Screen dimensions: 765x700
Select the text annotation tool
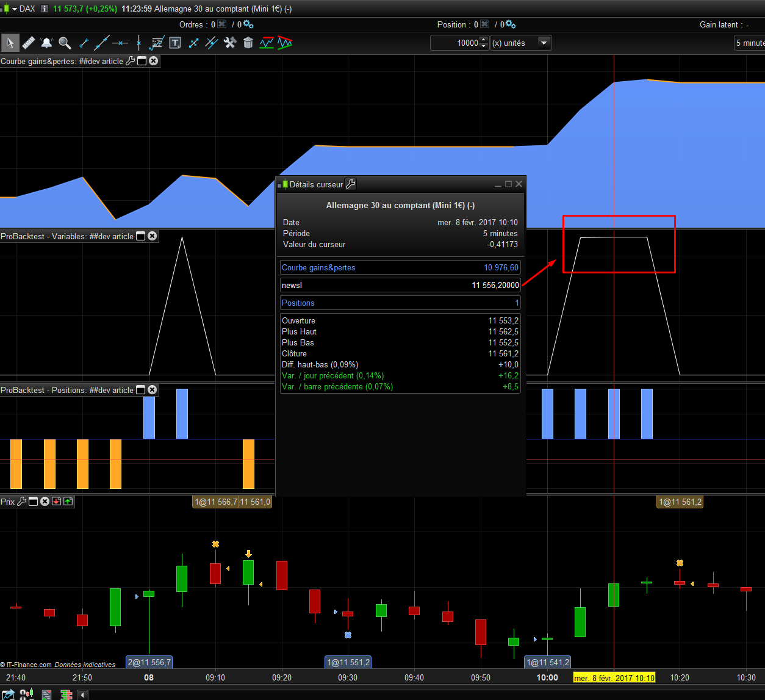click(175, 43)
